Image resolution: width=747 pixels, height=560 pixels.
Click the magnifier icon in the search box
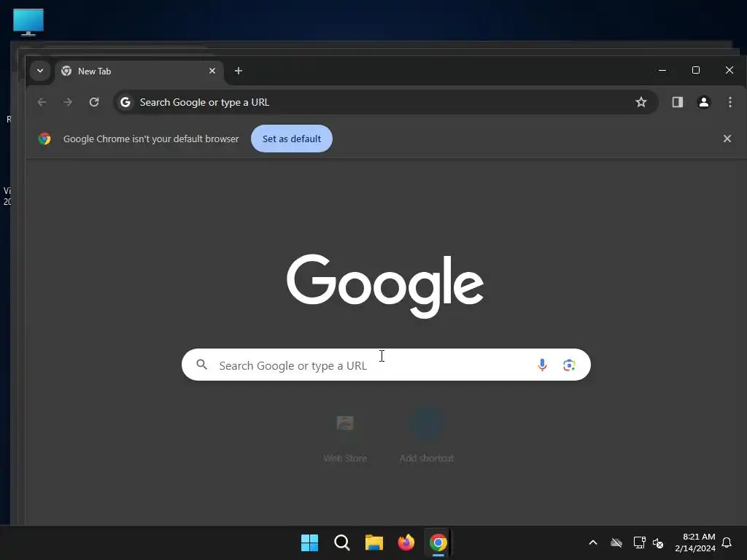(202, 365)
